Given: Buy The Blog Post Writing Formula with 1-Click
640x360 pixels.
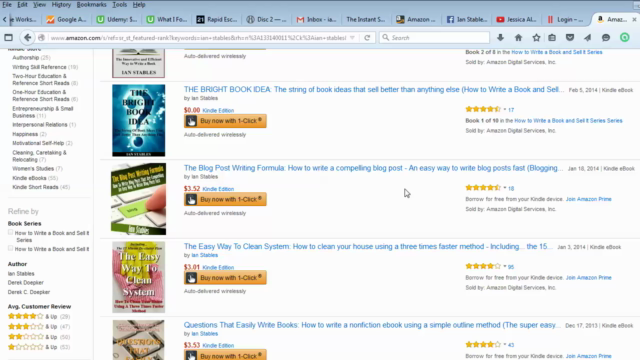Looking at the screenshot, I should coord(225,199).
